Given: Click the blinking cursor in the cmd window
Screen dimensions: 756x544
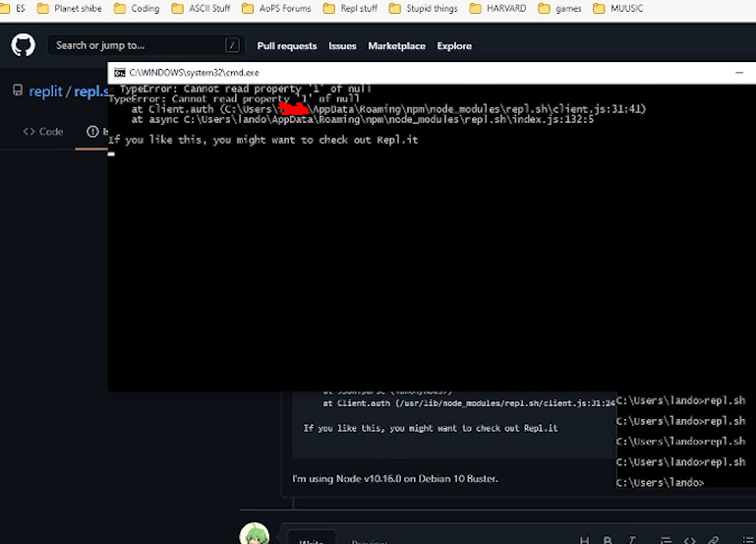Looking at the screenshot, I should tap(111, 154).
